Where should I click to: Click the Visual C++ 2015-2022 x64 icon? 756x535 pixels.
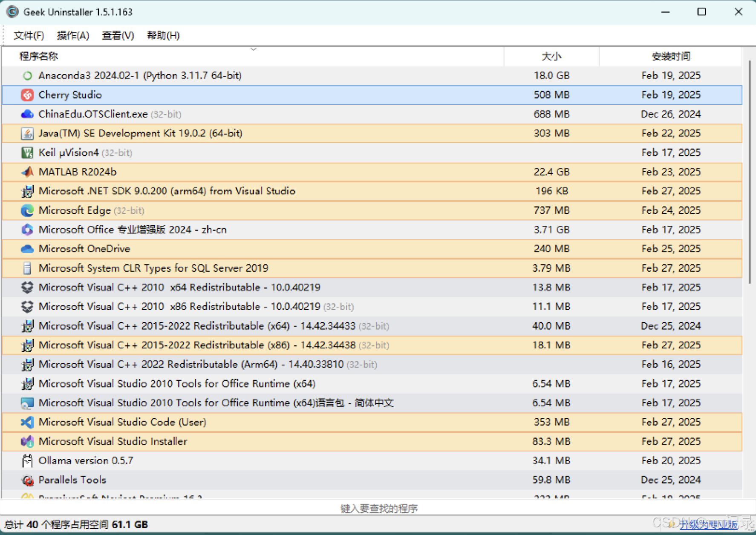(27, 326)
